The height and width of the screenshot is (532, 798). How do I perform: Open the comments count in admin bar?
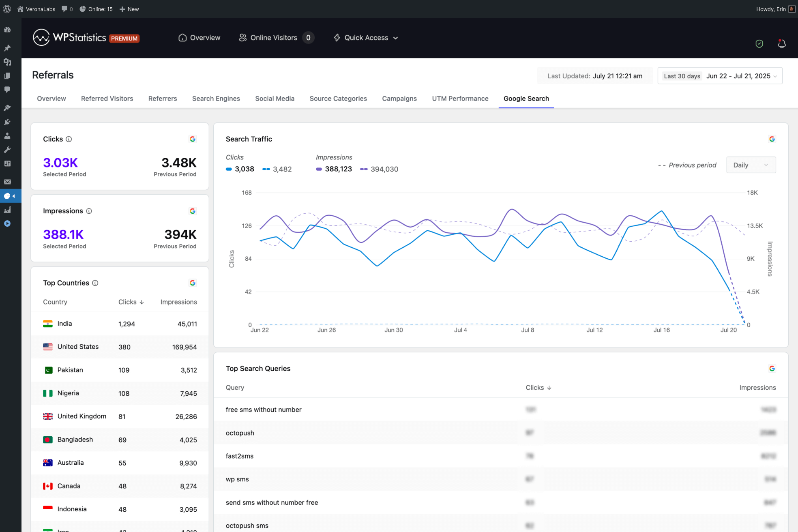[67, 9]
